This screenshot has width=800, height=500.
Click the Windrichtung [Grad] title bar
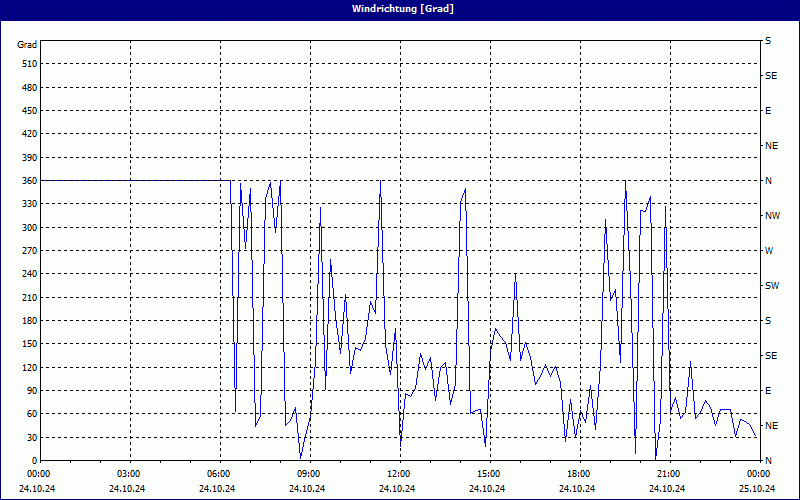click(400, 9)
